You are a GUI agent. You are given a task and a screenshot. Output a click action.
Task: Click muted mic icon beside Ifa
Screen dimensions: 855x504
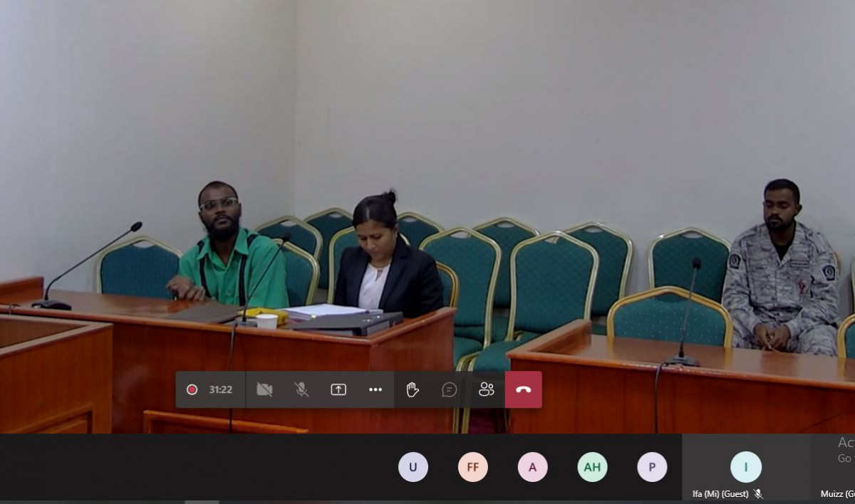click(x=758, y=493)
